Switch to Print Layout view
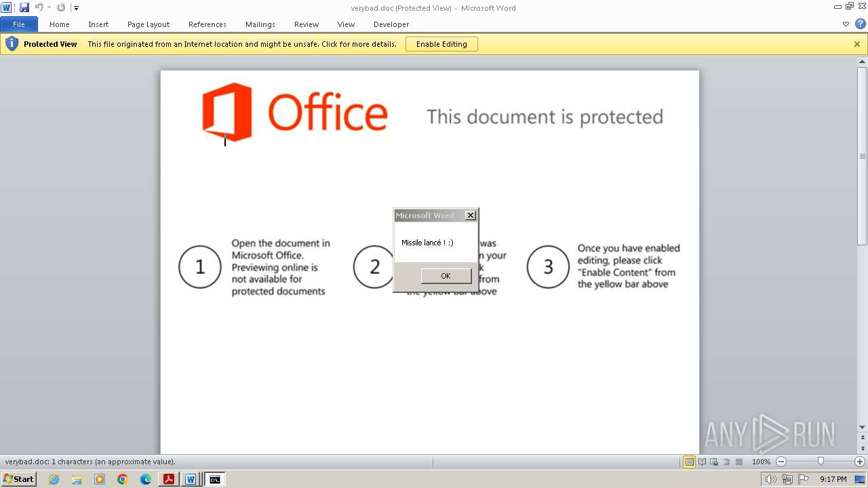 pyautogui.click(x=689, y=462)
